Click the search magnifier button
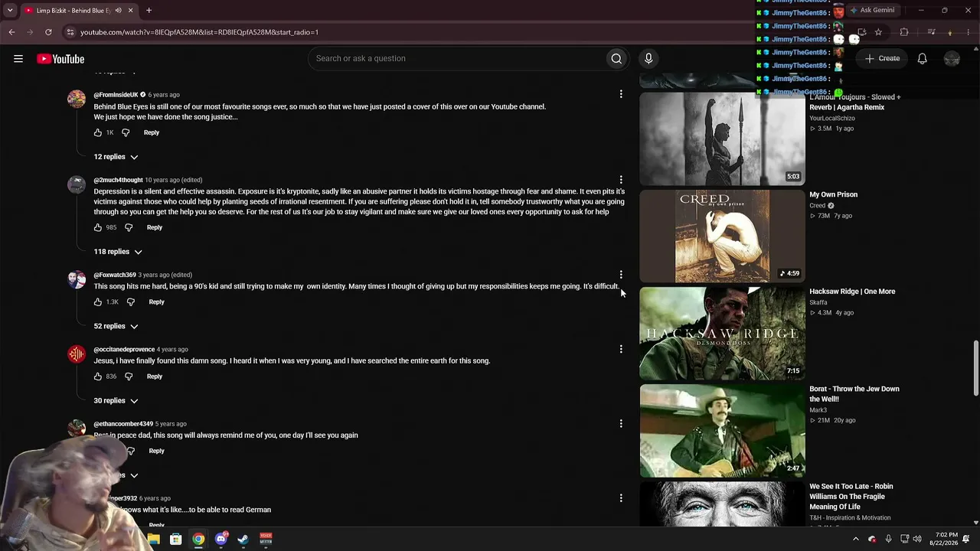 [x=616, y=59]
